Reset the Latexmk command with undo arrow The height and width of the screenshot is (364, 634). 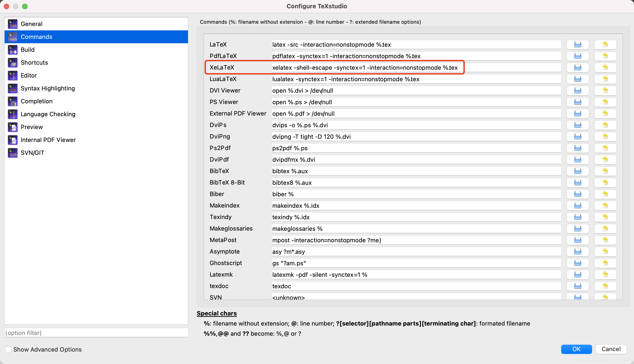point(605,274)
